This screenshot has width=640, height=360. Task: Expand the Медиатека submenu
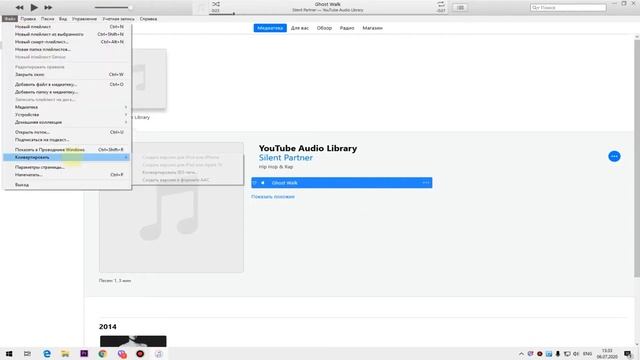pyautogui.click(x=67, y=107)
